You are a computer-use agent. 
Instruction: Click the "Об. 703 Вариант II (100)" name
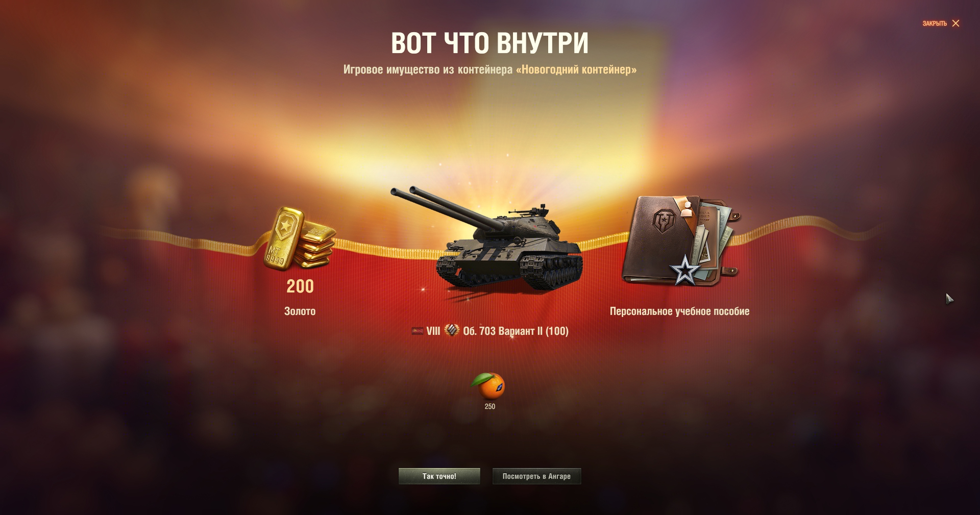pos(516,331)
